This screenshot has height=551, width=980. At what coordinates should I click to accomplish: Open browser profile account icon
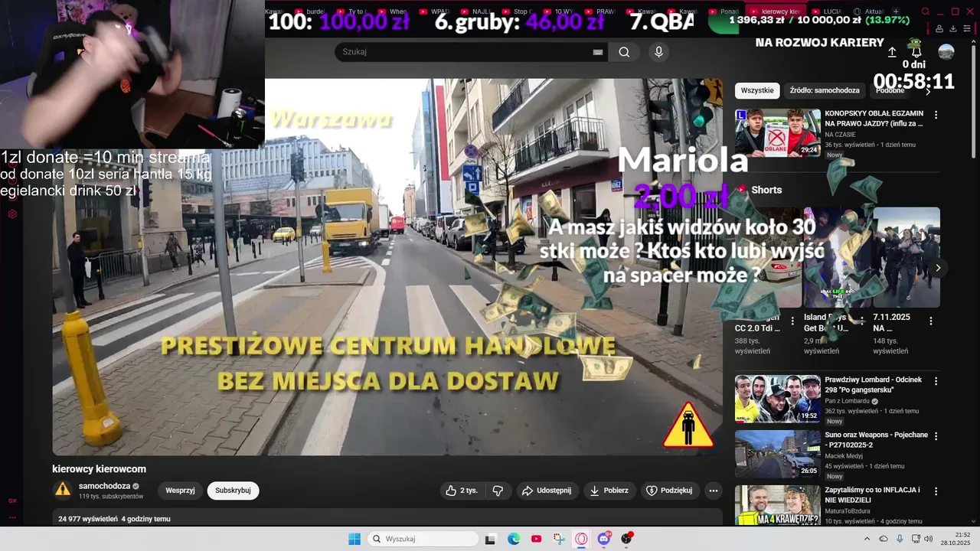[939, 28]
